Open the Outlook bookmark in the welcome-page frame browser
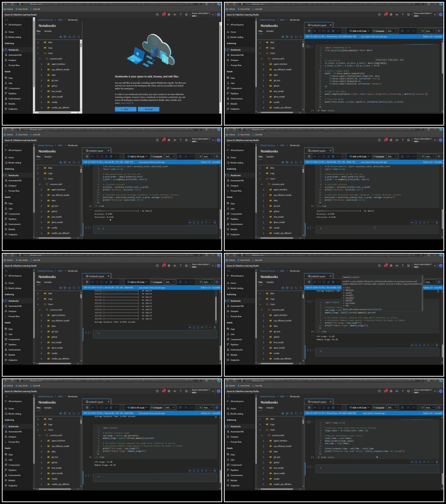 (9, 9)
